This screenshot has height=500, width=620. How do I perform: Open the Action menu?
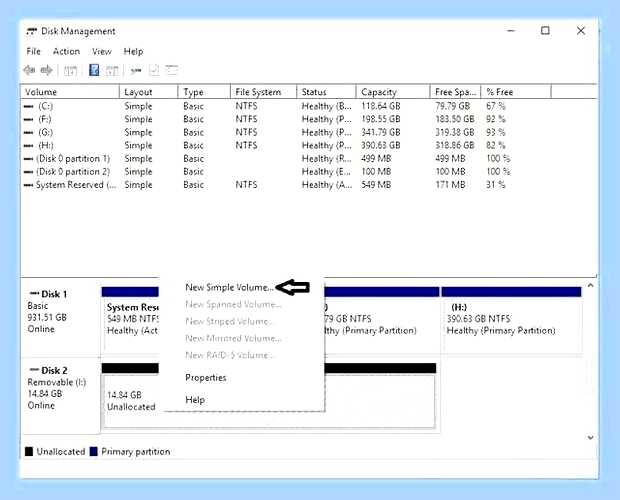[x=66, y=51]
